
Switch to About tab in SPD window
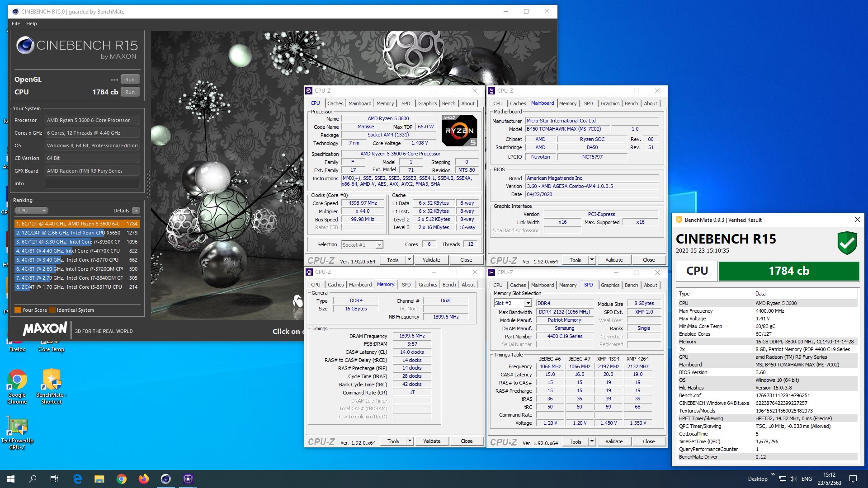pos(651,285)
